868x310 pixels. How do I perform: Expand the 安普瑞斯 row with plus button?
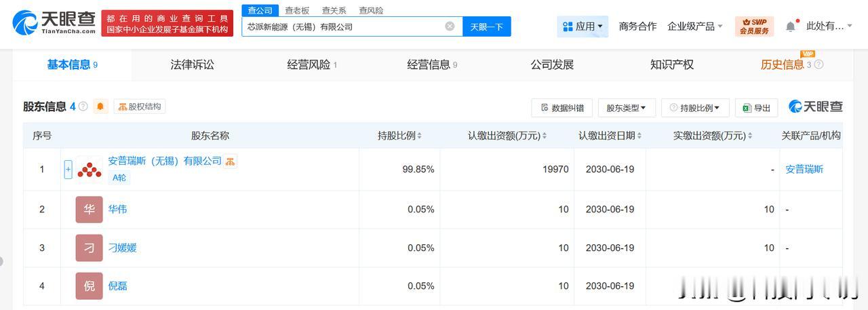coord(68,169)
